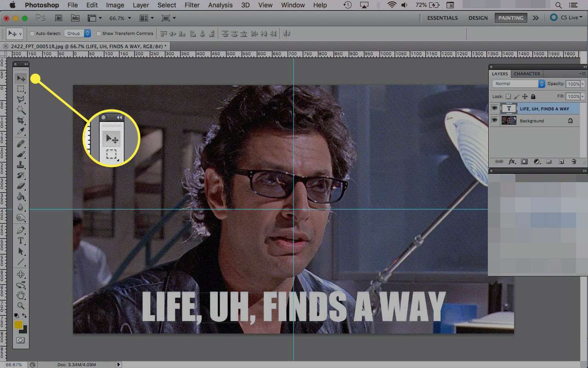
Task: Select the PAINTING workspace button
Action: 511,18
